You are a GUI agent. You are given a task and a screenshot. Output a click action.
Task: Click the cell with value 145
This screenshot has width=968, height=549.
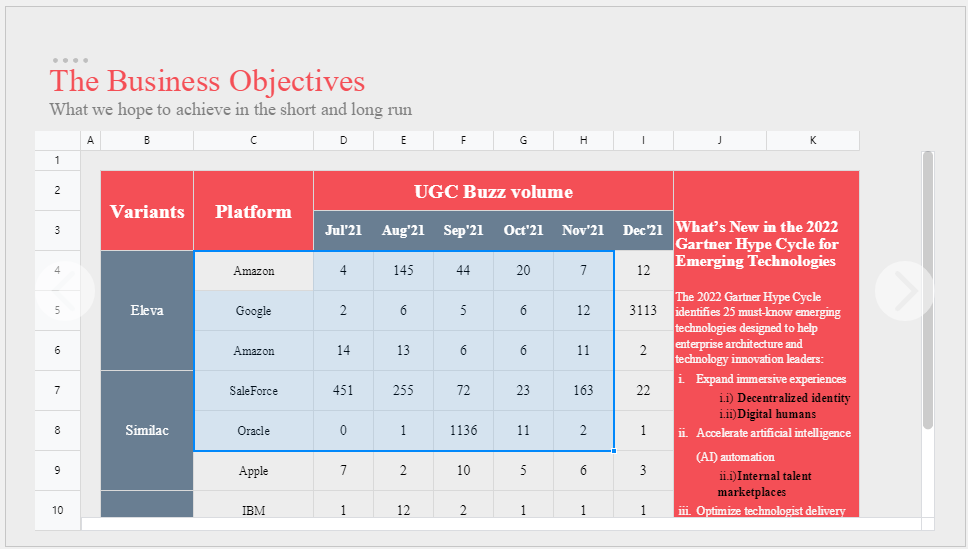pos(403,270)
